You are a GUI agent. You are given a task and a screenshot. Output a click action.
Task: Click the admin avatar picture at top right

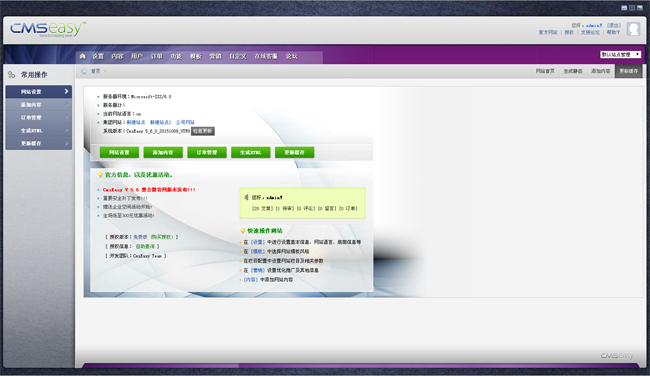[x=633, y=29]
